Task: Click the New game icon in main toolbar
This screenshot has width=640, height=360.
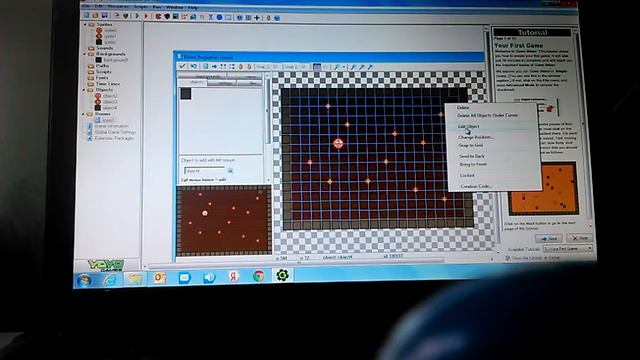Action: [86, 16]
